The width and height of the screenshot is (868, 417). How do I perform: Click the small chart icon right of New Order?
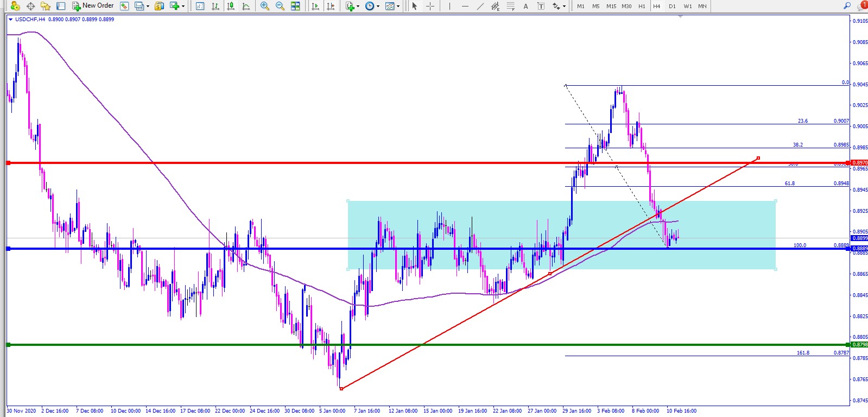(124, 6)
